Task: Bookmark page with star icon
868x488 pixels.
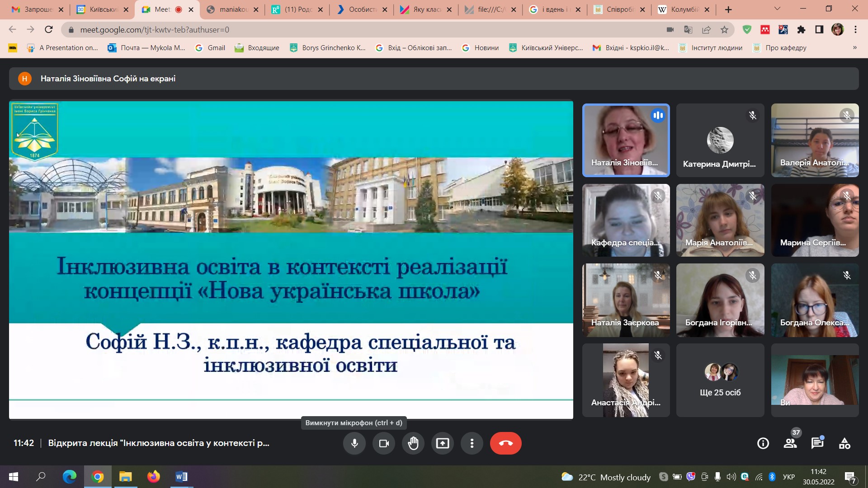Action: (x=724, y=30)
